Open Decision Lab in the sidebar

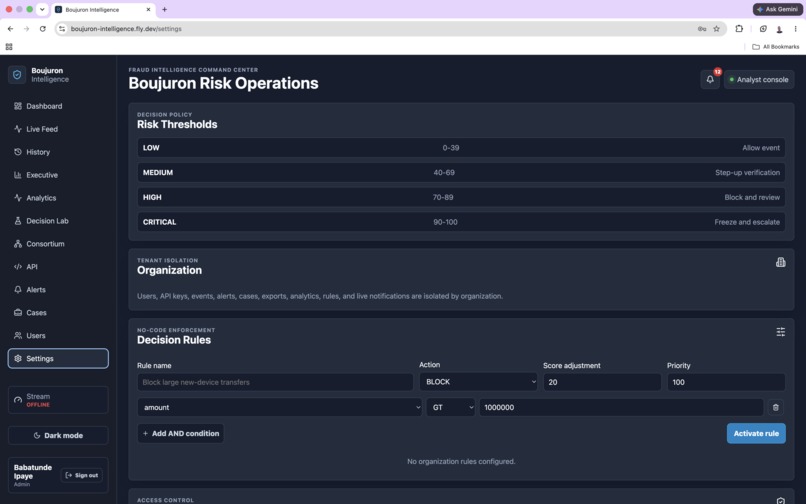58,221
